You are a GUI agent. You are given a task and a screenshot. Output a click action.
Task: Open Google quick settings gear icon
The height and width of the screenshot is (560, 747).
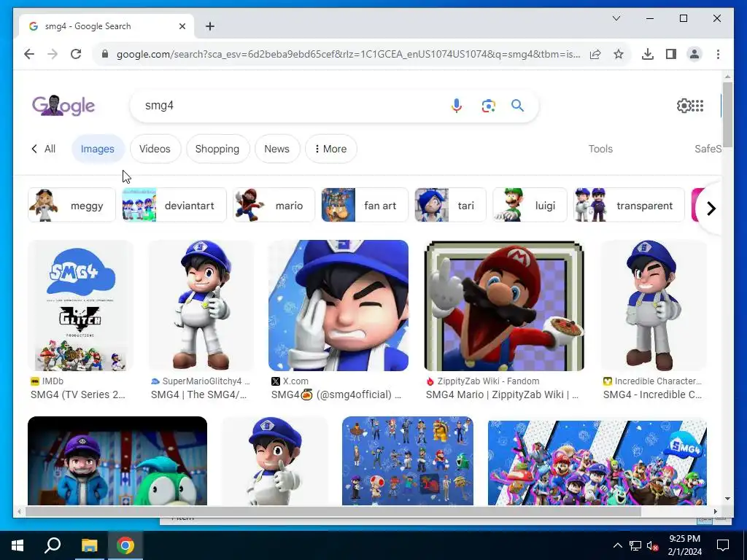[684, 105]
